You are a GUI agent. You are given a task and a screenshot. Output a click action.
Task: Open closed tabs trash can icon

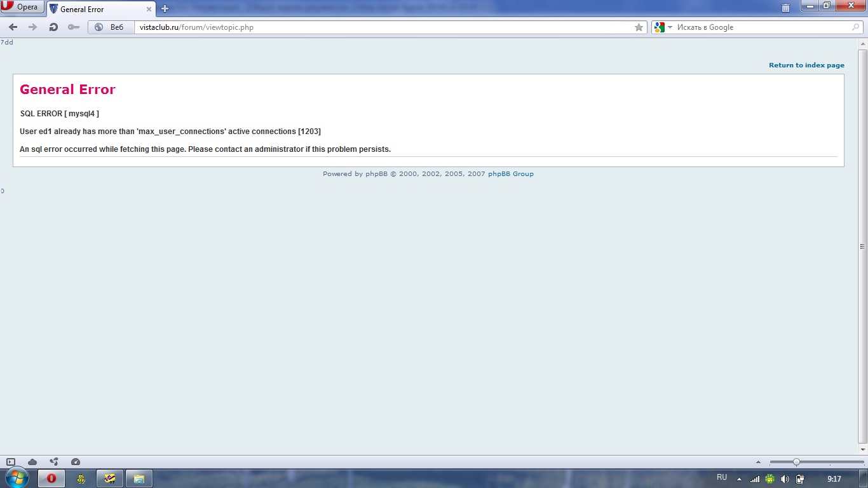pos(785,8)
